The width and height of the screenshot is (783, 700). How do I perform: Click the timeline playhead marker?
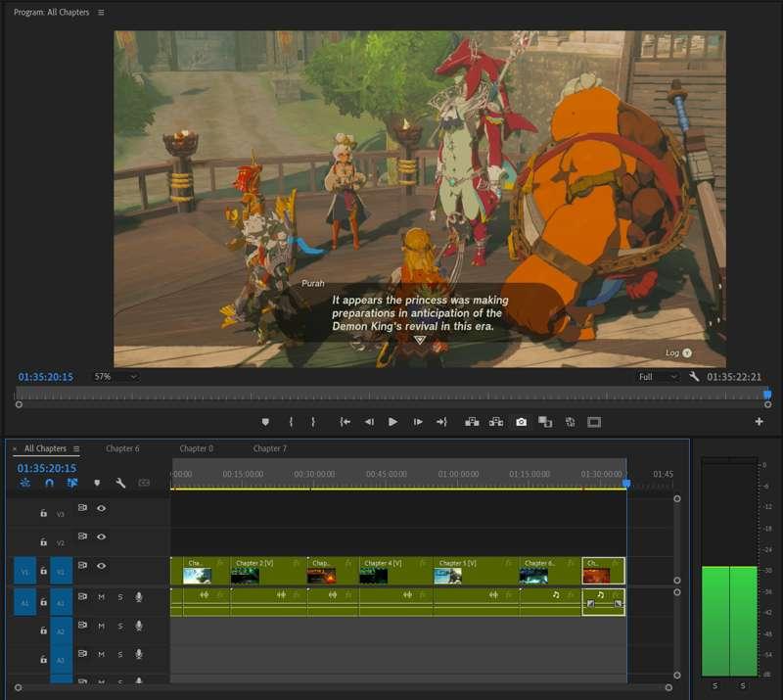[x=626, y=483]
